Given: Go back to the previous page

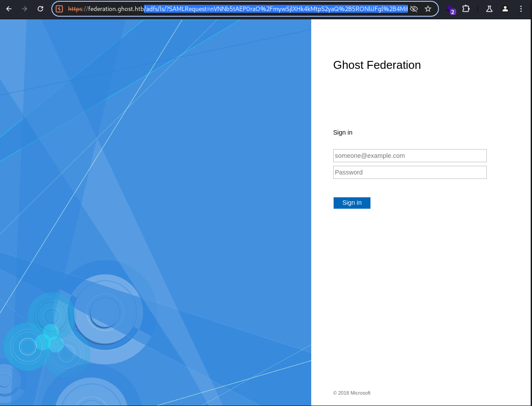Looking at the screenshot, I should click(x=9, y=9).
